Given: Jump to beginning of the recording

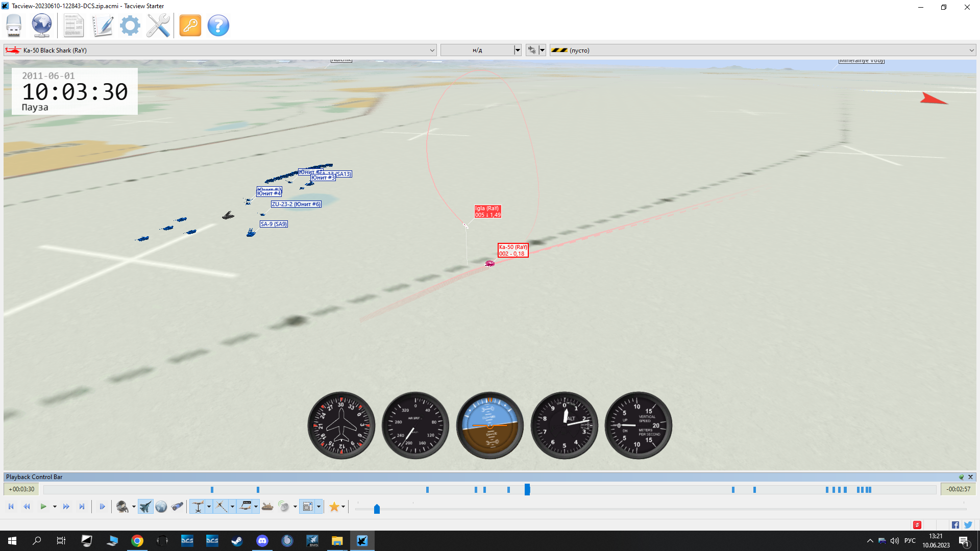Looking at the screenshot, I should 11,507.
